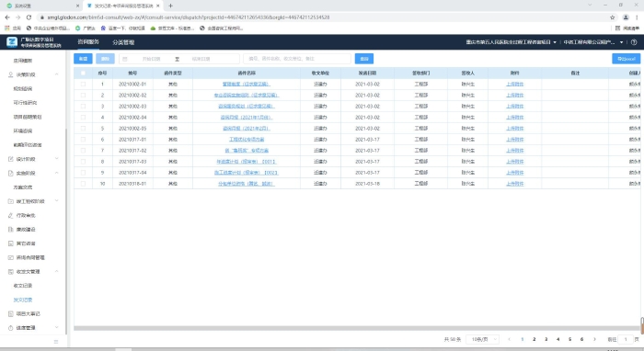The image size is (644, 351).
Task: Click the horizontal scrollbar under the table
Action: pos(357,328)
